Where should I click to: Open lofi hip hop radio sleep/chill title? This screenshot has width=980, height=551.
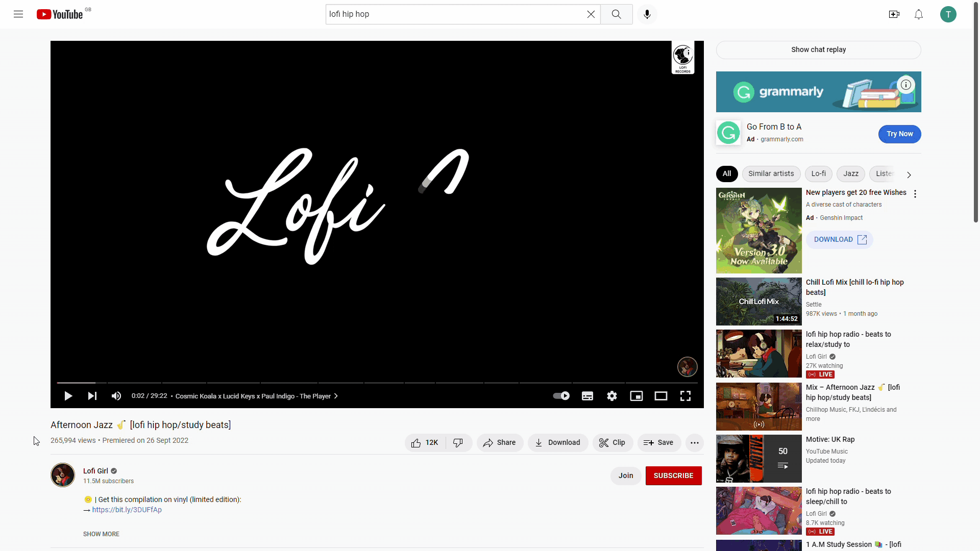tap(848, 496)
